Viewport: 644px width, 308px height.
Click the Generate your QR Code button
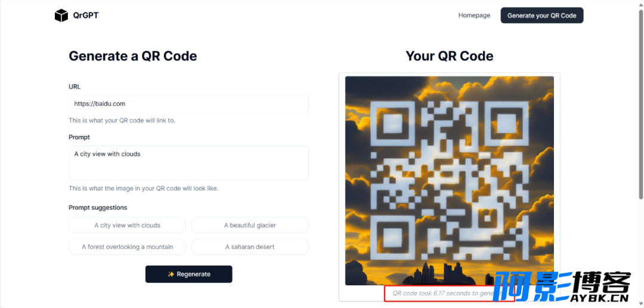click(541, 15)
